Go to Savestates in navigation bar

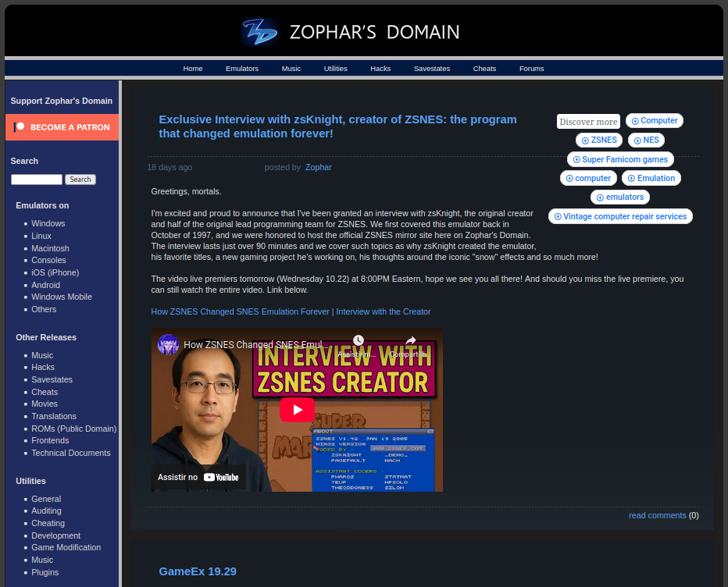[x=432, y=69]
